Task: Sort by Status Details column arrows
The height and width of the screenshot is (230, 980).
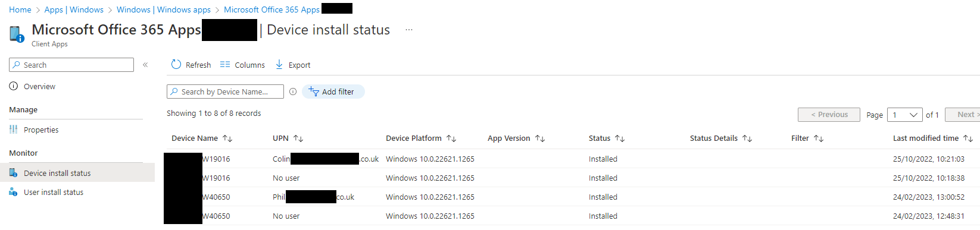Action: click(747, 138)
